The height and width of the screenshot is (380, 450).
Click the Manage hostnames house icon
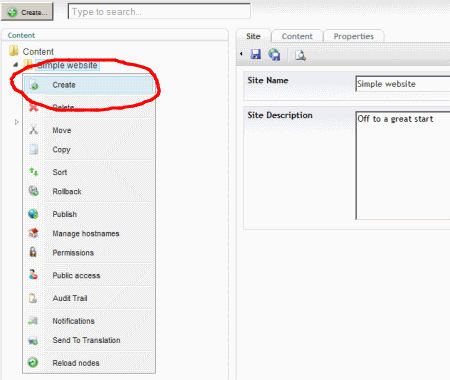click(33, 233)
